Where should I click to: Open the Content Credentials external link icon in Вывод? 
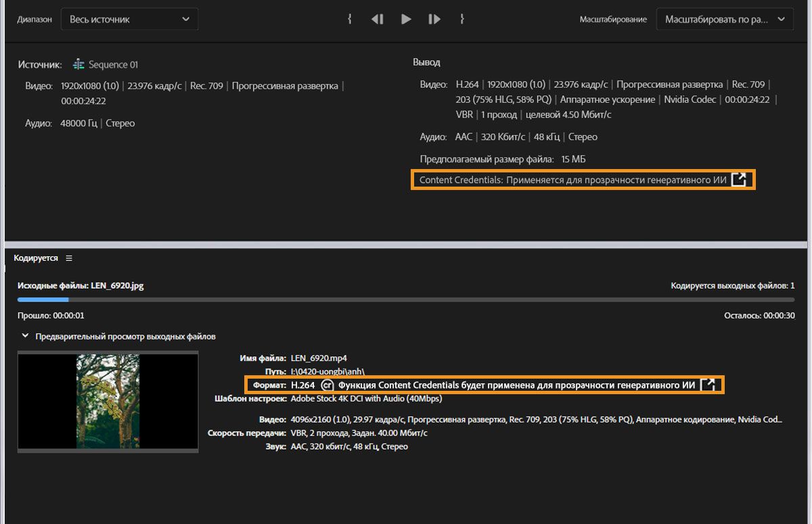pos(740,179)
